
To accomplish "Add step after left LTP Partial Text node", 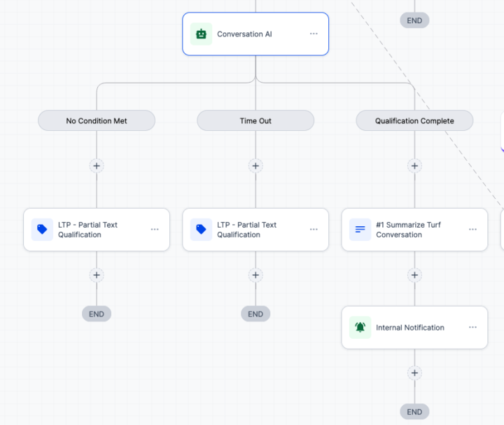I will click(97, 275).
